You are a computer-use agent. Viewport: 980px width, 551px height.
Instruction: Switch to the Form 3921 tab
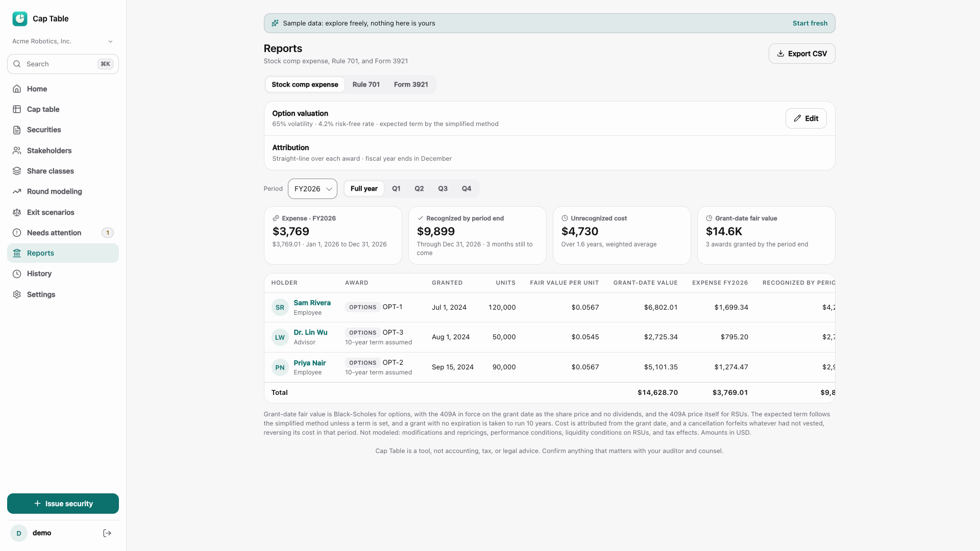click(x=411, y=85)
